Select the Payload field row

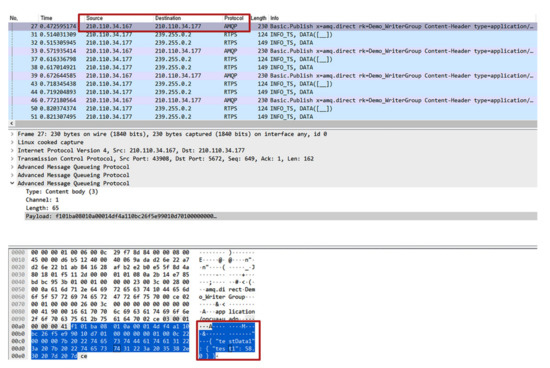(281, 216)
